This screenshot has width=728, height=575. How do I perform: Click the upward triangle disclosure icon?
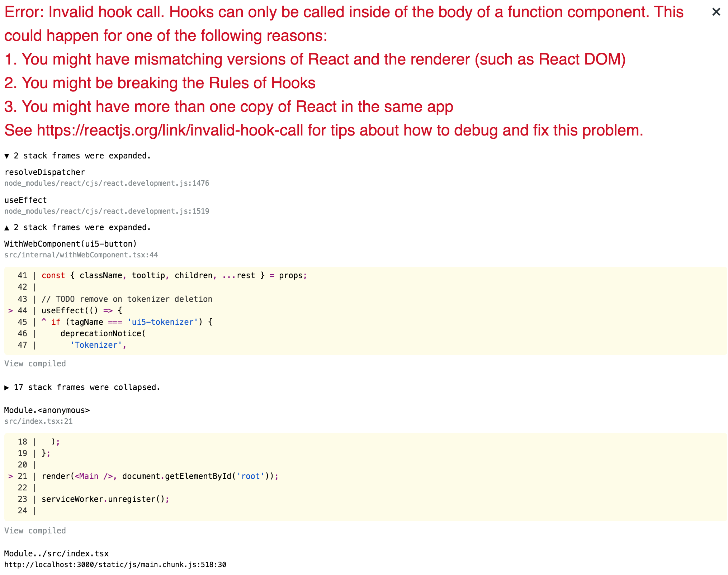[7, 227]
